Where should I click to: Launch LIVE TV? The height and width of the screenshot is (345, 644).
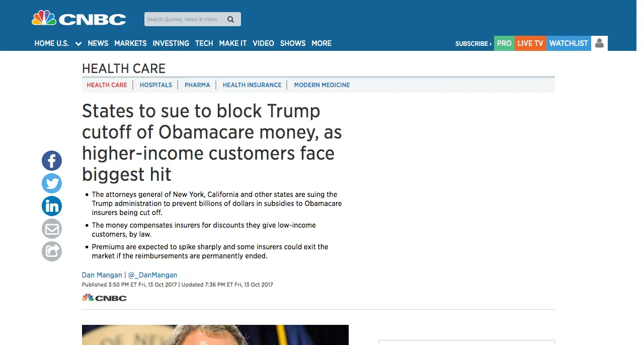pos(530,43)
